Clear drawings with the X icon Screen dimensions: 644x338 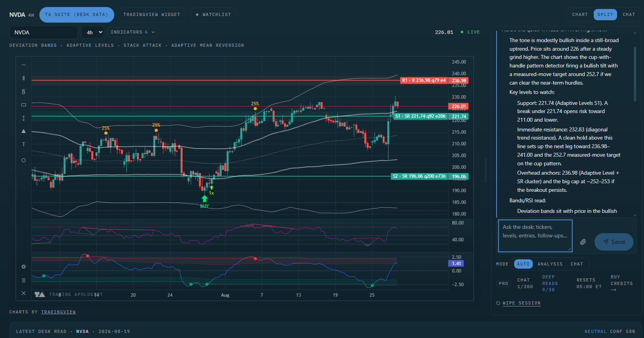point(23,293)
